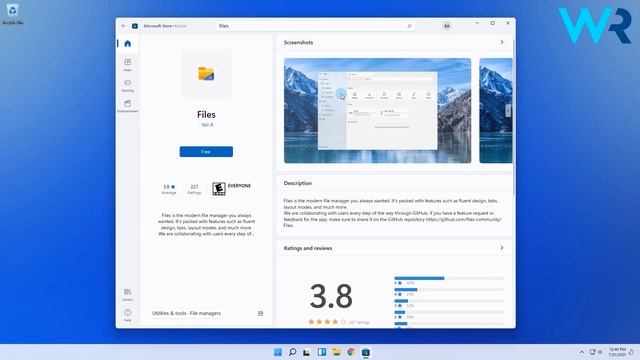Open the second partially visible screenshot
The image size is (640, 360).
pyautogui.click(x=496, y=111)
